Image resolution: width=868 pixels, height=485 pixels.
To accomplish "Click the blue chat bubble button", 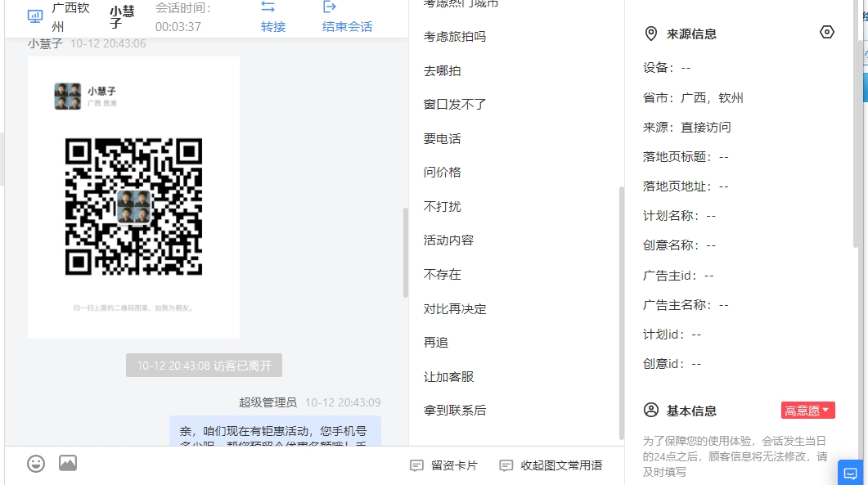I will 850,473.
